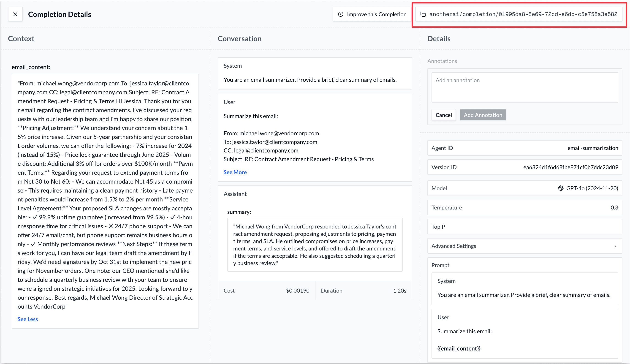The width and height of the screenshot is (630, 364).
Task: Click the assistant summary text box
Action: pos(315,245)
